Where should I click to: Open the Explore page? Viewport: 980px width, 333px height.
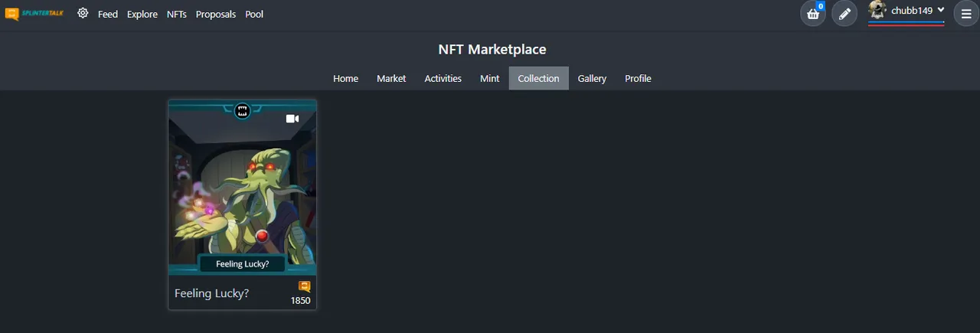coord(142,14)
